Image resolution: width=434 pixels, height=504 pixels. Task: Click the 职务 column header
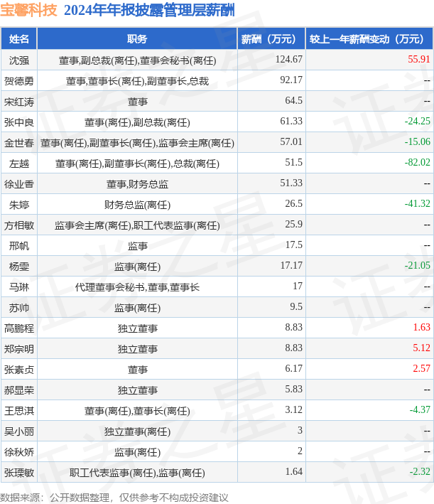point(137,39)
